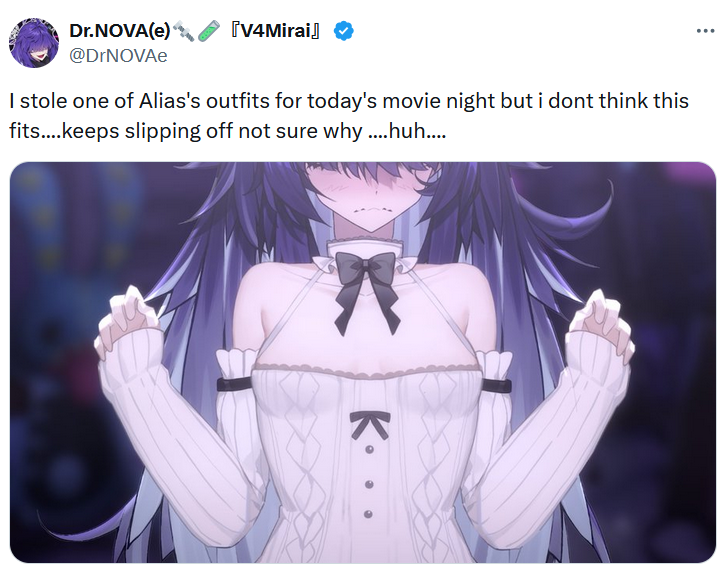This screenshot has height=568, width=725.
Task: Open the Dr.NOVA(e) profile avatar
Action: pos(34,43)
